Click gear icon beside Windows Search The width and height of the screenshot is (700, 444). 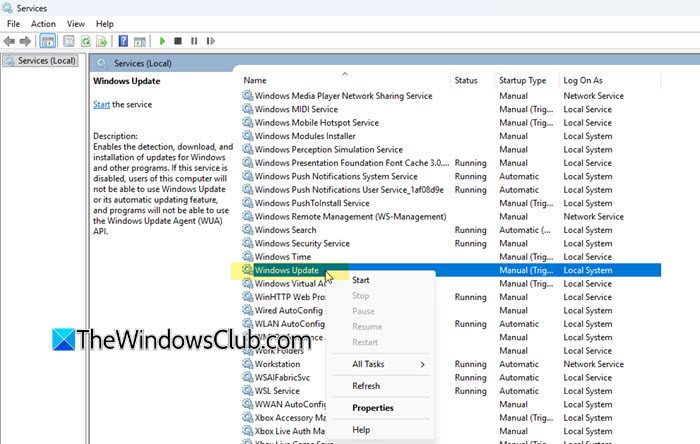pos(247,230)
